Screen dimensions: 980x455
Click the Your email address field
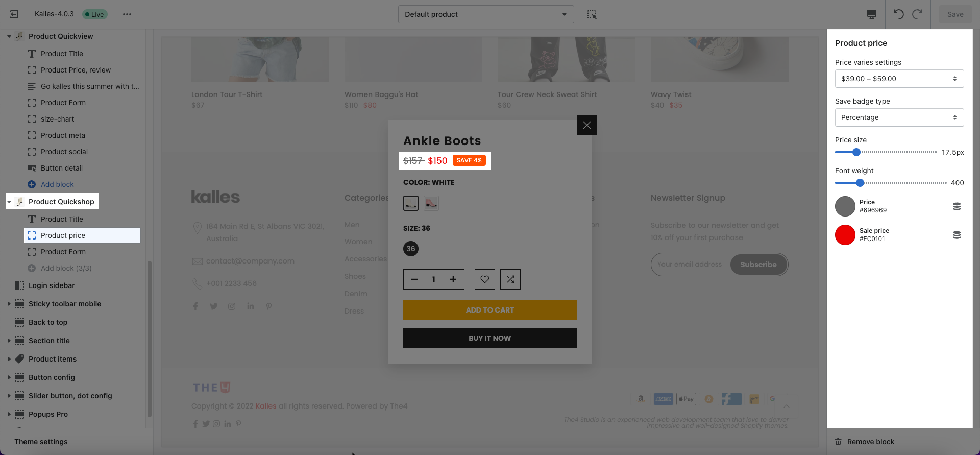click(690, 265)
